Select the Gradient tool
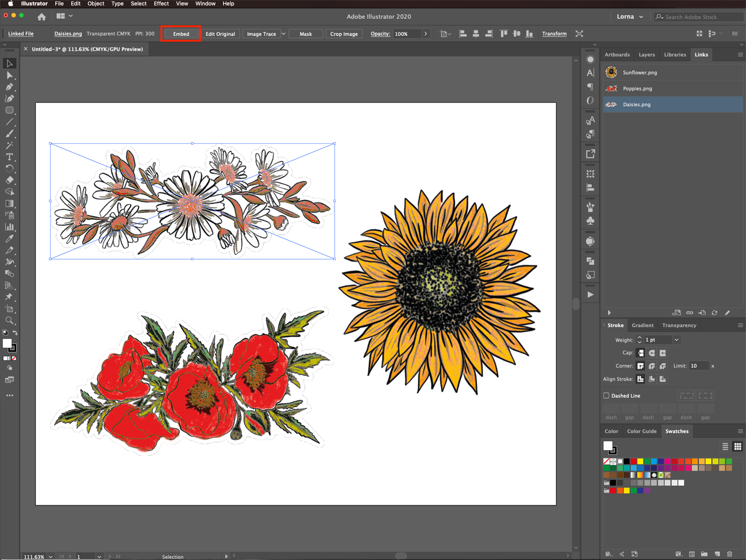This screenshot has height=560, width=746. [9, 203]
